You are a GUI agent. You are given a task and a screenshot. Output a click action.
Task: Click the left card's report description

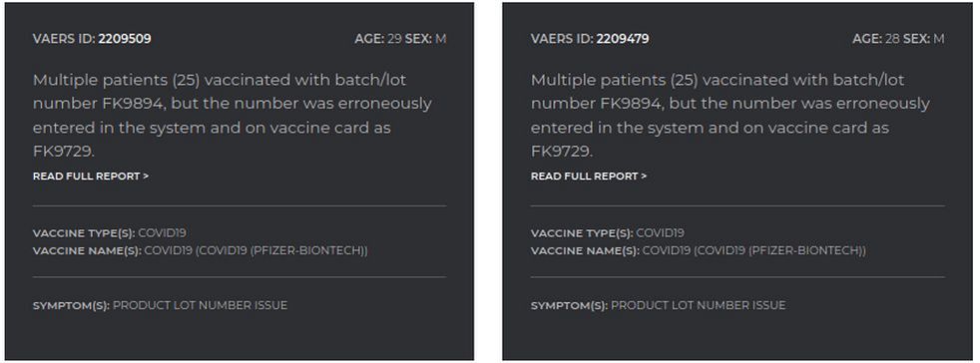click(x=233, y=116)
